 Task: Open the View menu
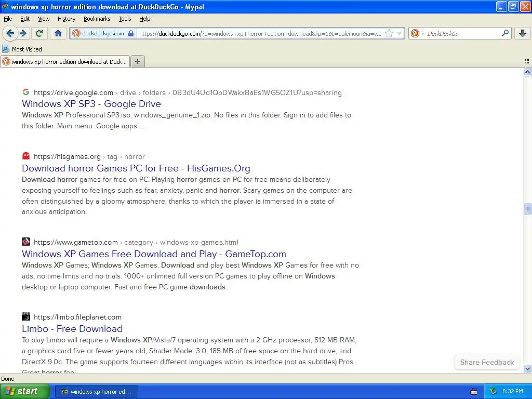44,19
